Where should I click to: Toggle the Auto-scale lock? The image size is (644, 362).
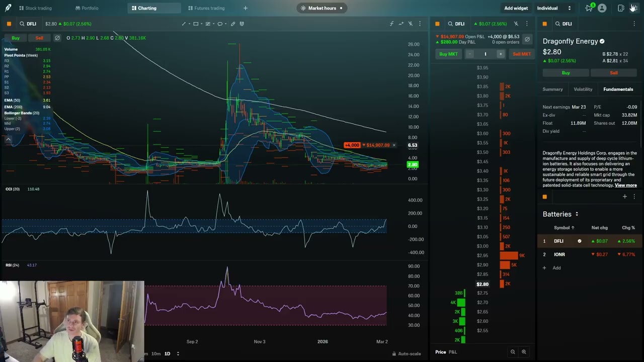[x=406, y=353]
